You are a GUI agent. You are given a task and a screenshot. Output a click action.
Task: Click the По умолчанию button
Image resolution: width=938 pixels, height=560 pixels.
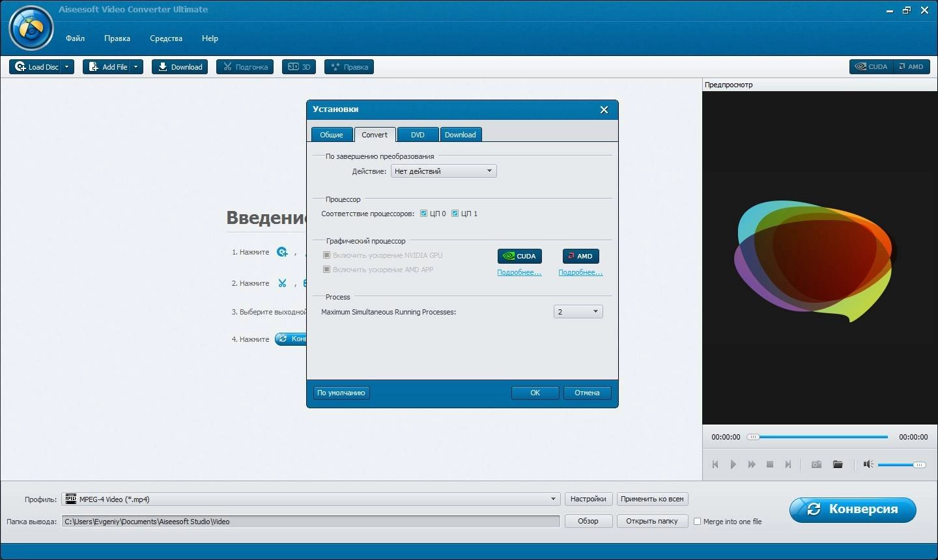pyautogui.click(x=341, y=393)
